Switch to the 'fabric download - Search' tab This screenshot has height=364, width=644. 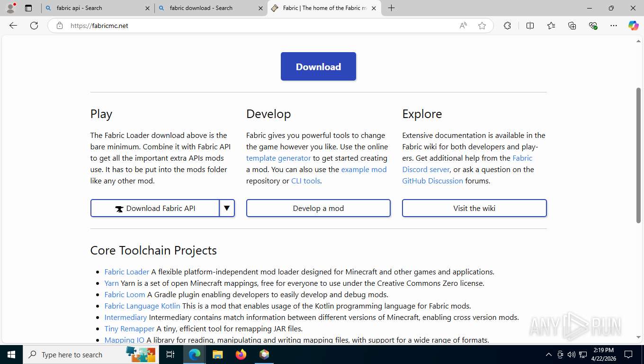[211, 8]
